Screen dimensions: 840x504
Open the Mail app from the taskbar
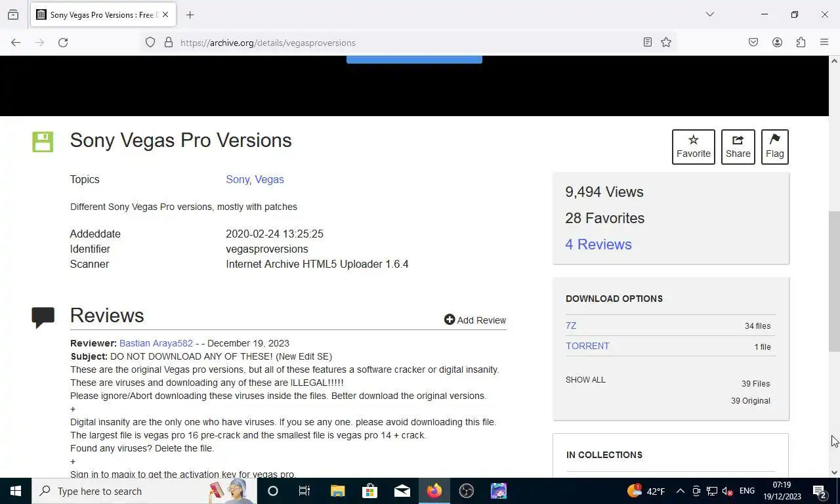(402, 491)
